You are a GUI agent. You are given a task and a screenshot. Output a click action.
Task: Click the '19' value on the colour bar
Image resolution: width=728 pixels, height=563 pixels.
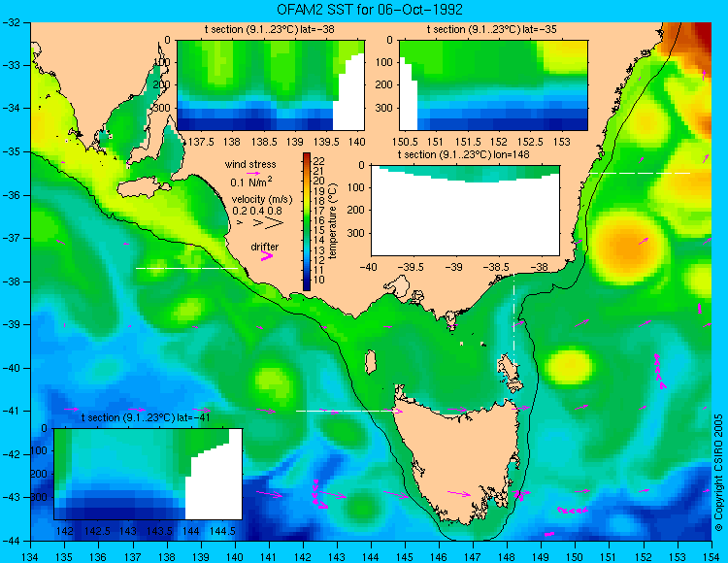[x=319, y=191]
